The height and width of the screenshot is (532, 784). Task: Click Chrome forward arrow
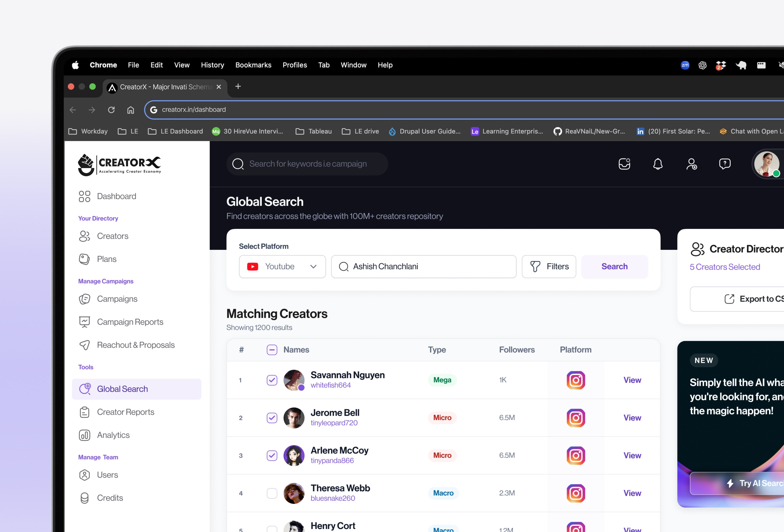[x=92, y=110]
